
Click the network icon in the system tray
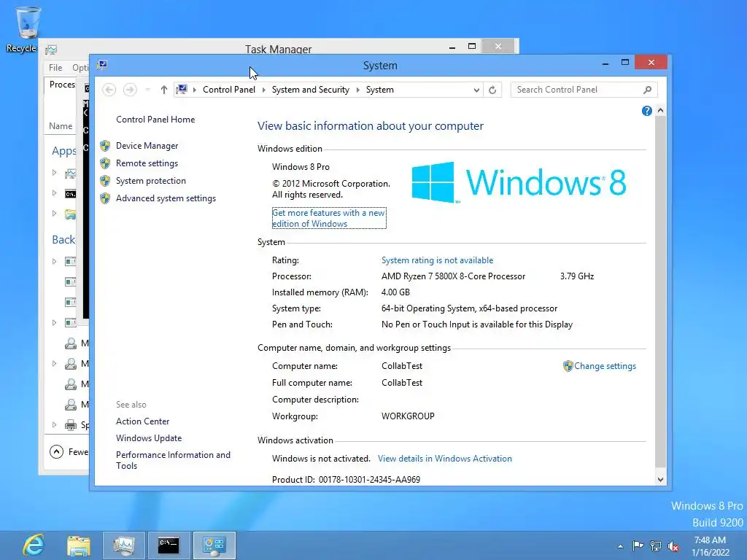656,546
